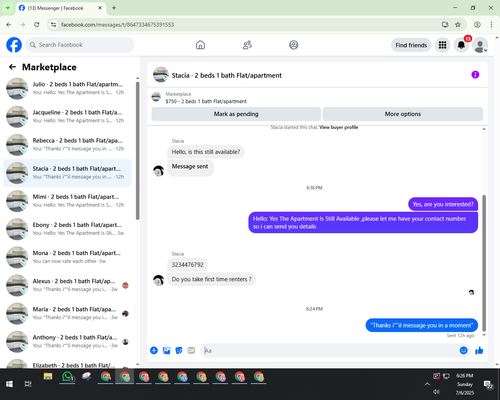This screenshot has width=500, height=400.
Task: Open Ebony's apartment conversation
Action: pyautogui.click(x=67, y=229)
